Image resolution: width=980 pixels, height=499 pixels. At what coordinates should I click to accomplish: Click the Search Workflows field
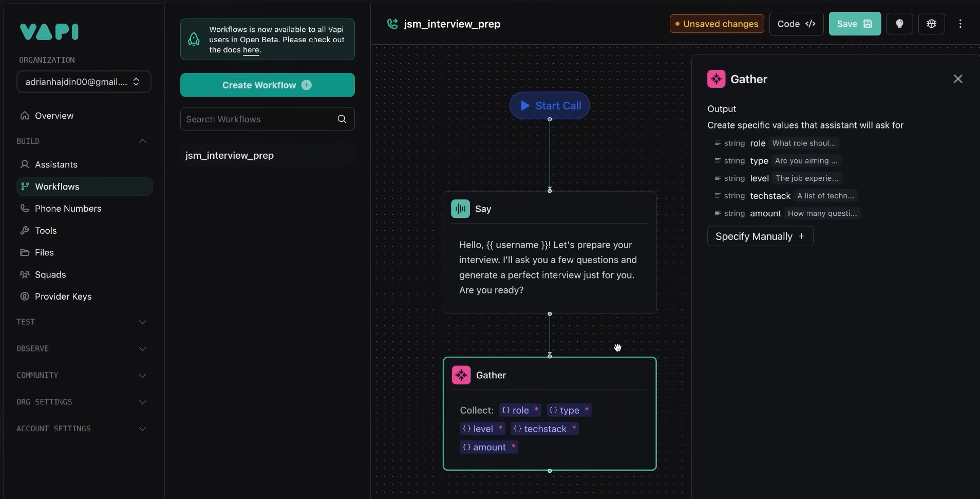[x=267, y=119]
